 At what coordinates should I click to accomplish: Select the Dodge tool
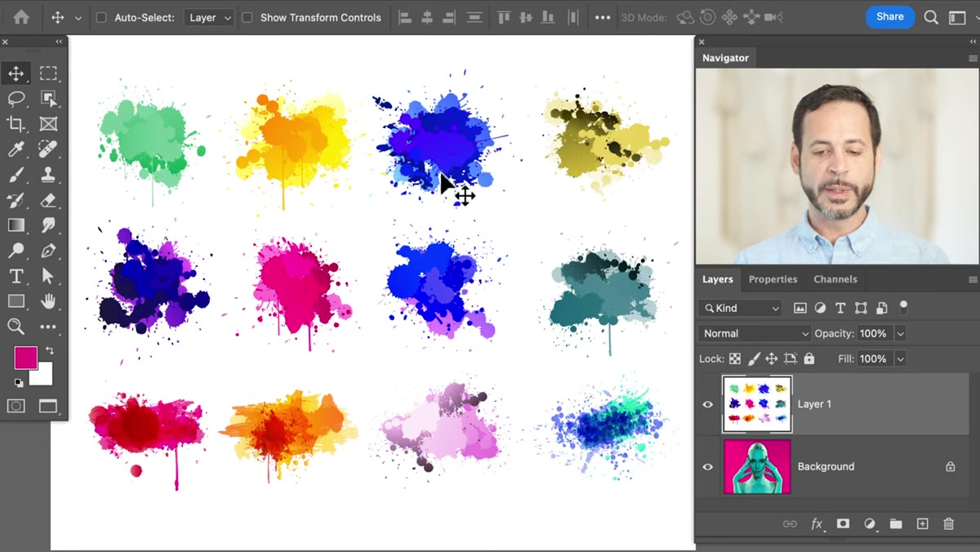pyautogui.click(x=16, y=251)
